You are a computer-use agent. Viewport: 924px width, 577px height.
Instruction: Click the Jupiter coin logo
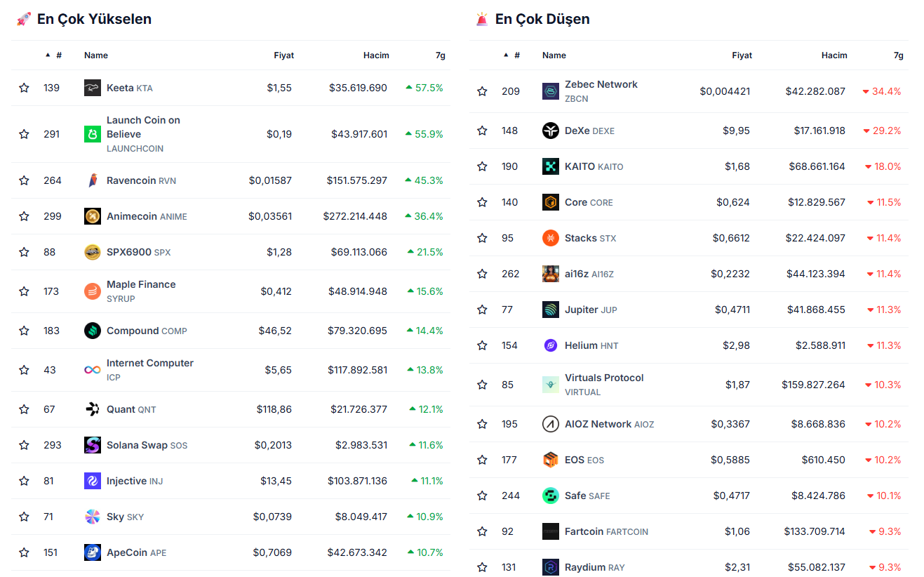pyautogui.click(x=550, y=310)
